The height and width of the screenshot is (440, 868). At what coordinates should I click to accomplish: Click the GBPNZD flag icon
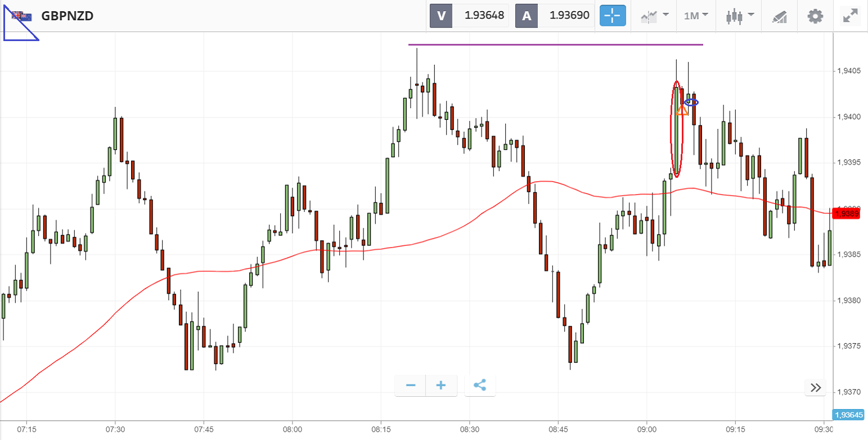coord(22,16)
